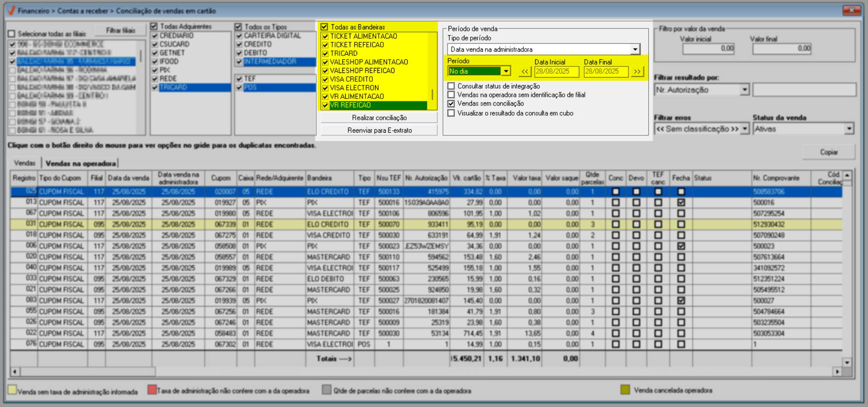
Task: Uncheck Vendas sem conciliação option
Action: [x=451, y=104]
